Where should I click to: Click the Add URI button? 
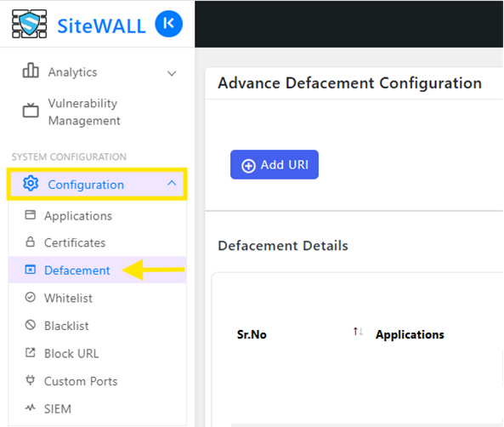(x=275, y=165)
